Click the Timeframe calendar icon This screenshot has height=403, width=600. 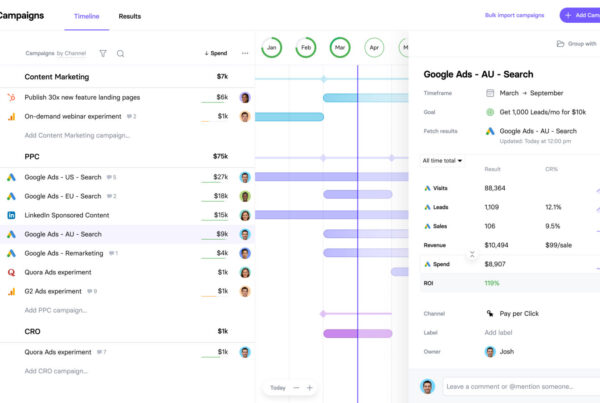coord(490,93)
